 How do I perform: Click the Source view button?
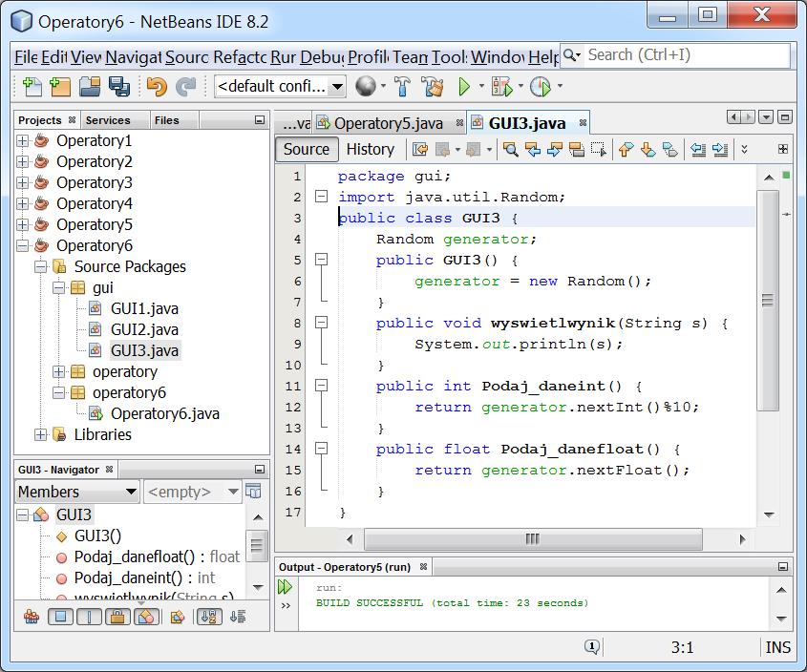pyautogui.click(x=307, y=149)
